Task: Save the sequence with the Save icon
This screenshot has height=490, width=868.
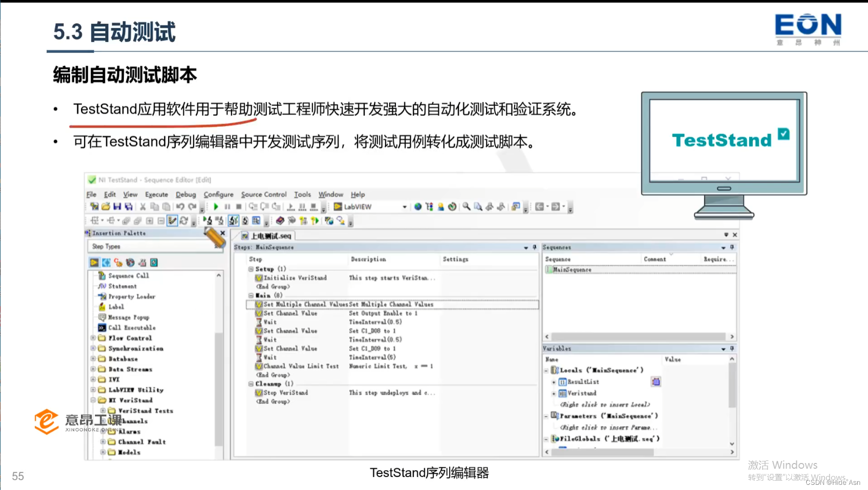Action: click(118, 207)
